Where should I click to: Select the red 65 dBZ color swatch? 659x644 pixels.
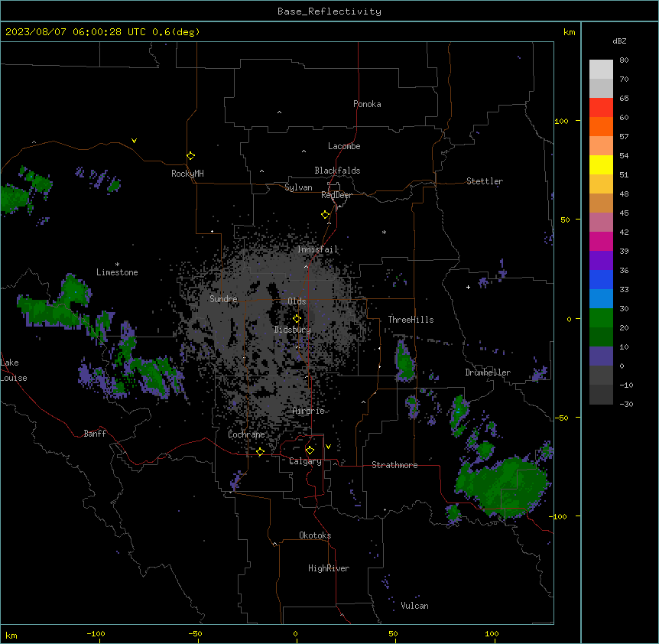(601, 107)
